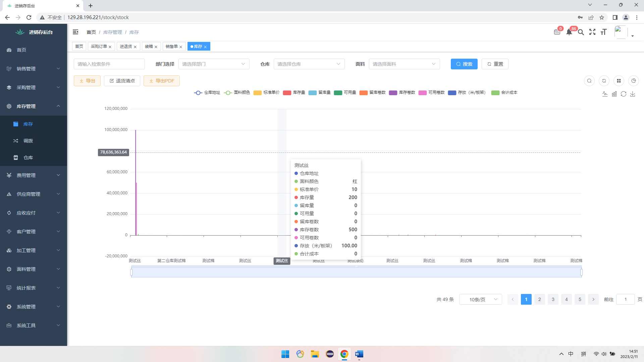Switch chart to bar view icon
The image size is (644, 362).
click(x=614, y=94)
